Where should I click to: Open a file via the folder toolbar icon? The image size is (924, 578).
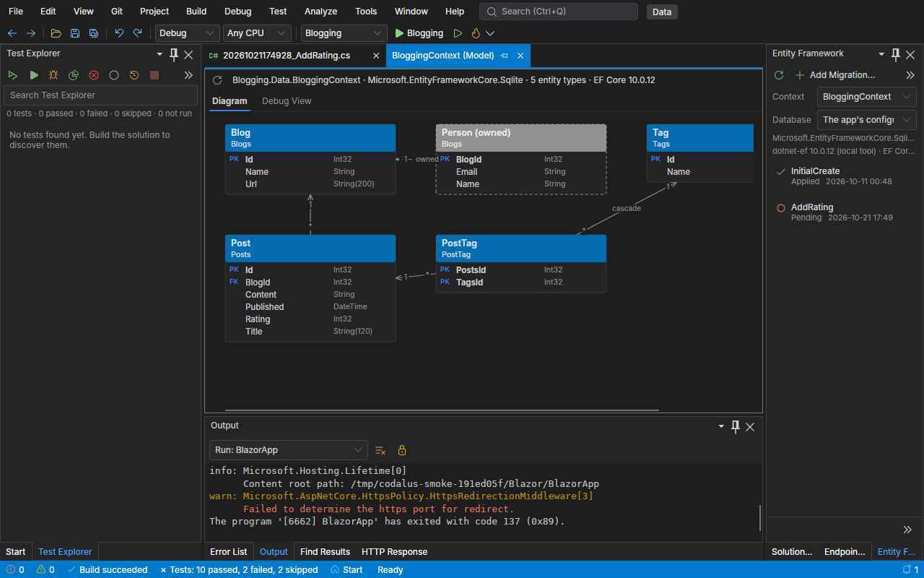point(56,33)
